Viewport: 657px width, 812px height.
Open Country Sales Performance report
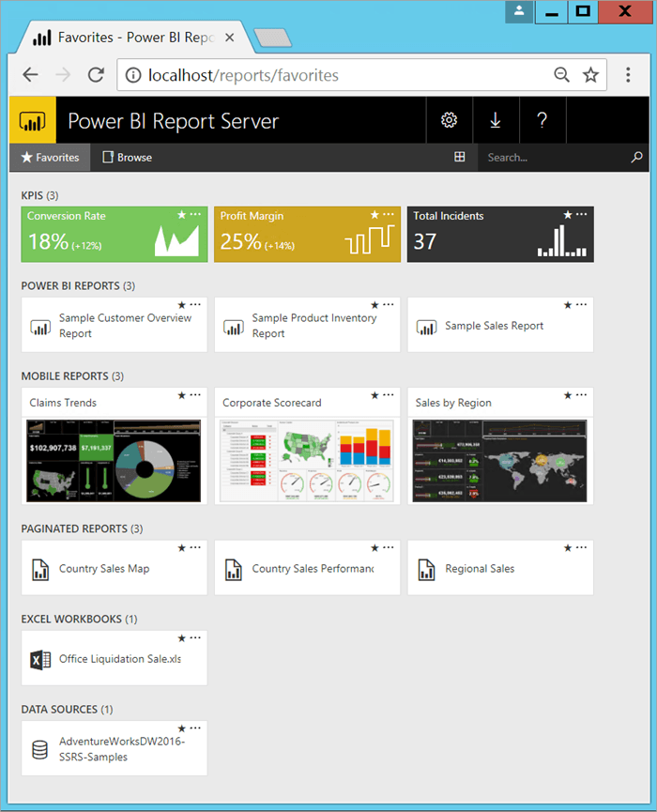(307, 568)
